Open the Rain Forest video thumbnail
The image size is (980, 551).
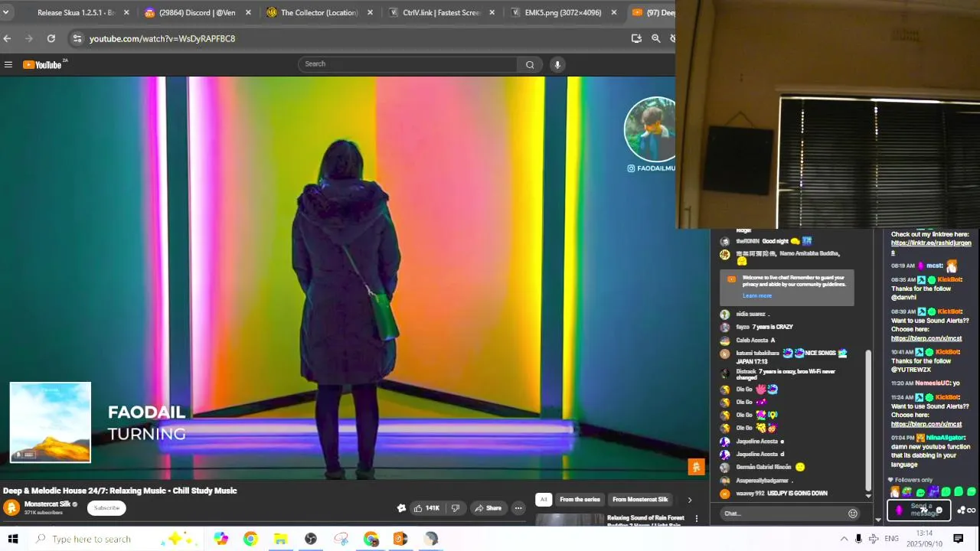click(570, 520)
